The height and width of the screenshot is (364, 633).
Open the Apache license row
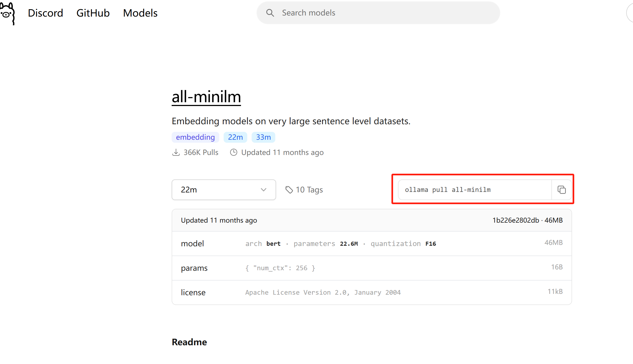coord(372,293)
